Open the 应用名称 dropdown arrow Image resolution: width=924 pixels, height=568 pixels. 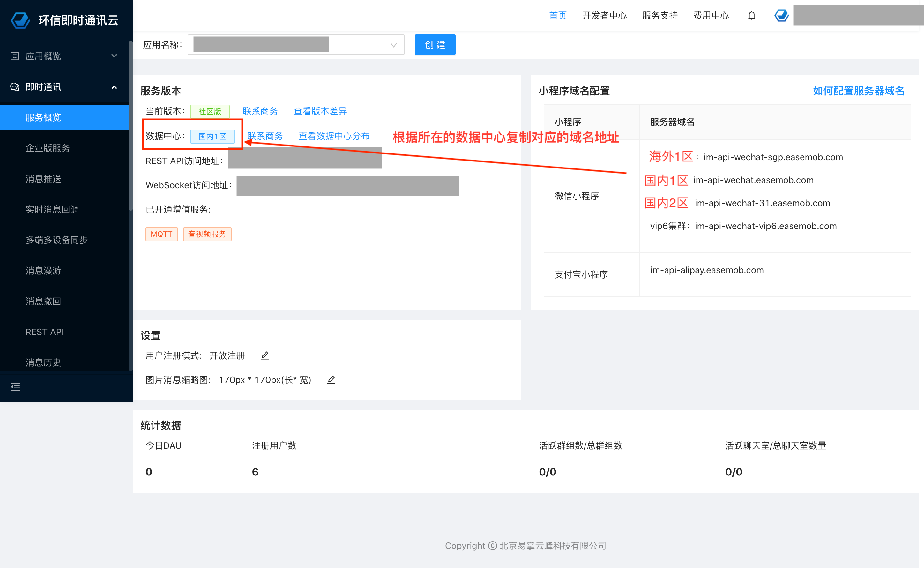point(394,45)
